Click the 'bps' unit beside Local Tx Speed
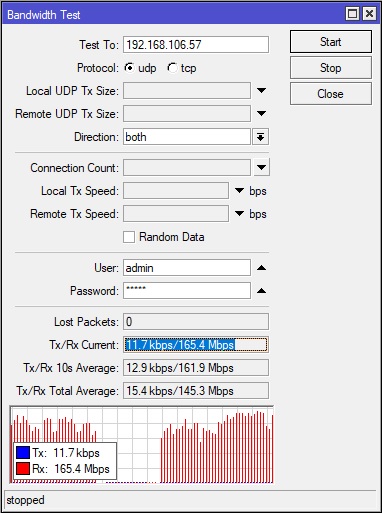Screen dimensions: 382x513 coord(258,191)
